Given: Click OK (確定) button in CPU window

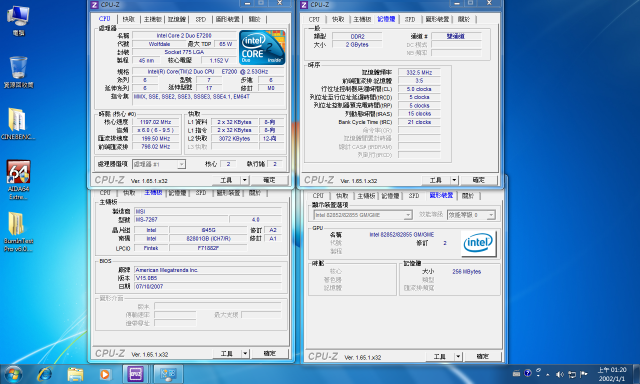Looking at the screenshot, I should pos(269,180).
